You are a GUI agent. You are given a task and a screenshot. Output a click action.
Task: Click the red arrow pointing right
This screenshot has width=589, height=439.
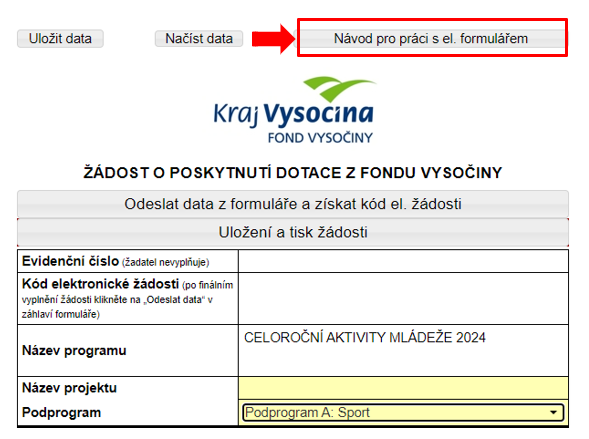(x=273, y=39)
